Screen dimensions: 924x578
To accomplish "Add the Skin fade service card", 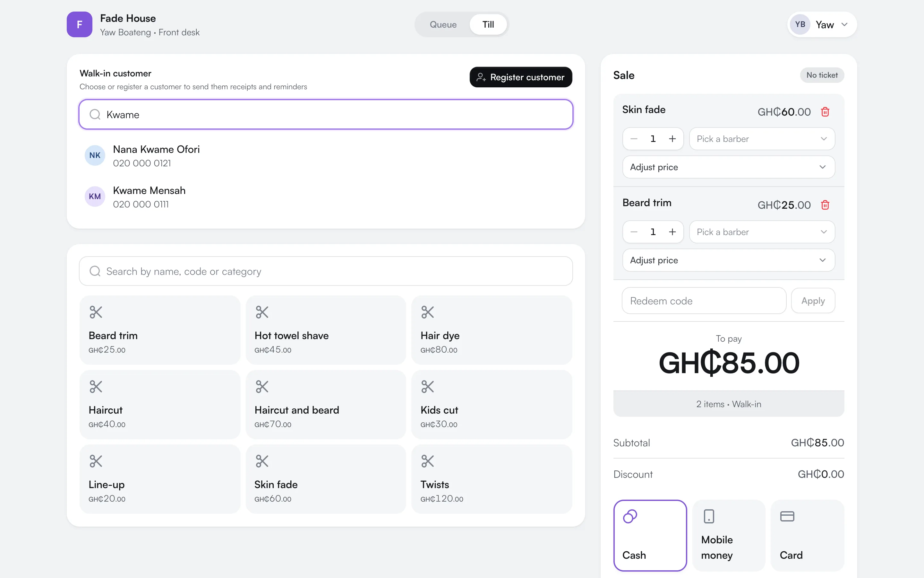I will (x=326, y=479).
